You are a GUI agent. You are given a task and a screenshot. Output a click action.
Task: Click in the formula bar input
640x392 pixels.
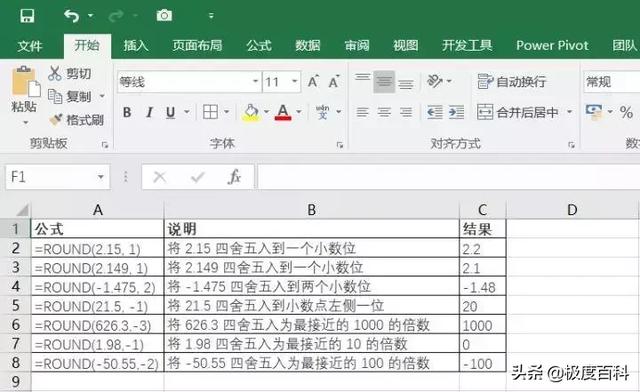449,177
